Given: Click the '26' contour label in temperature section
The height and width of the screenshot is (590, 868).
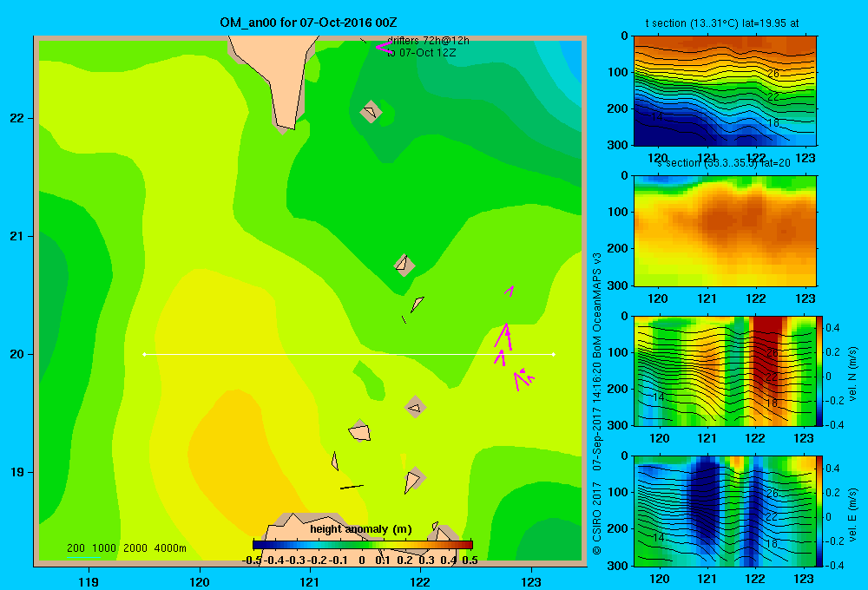Looking at the screenshot, I should coord(773,74).
